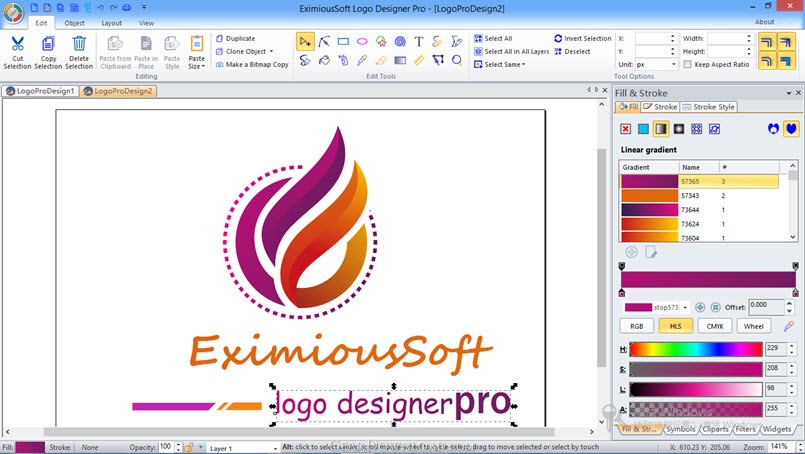Open the Object ribbon tab

[74, 23]
